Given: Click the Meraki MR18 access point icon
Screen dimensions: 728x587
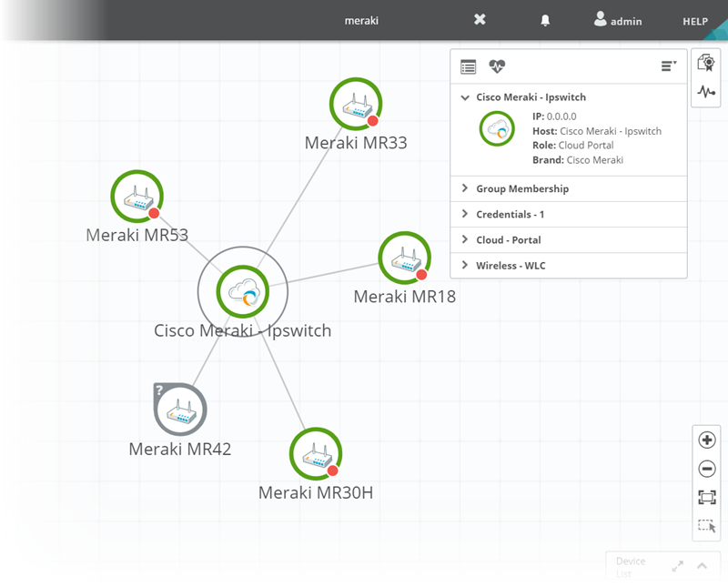Looking at the screenshot, I should click(404, 258).
